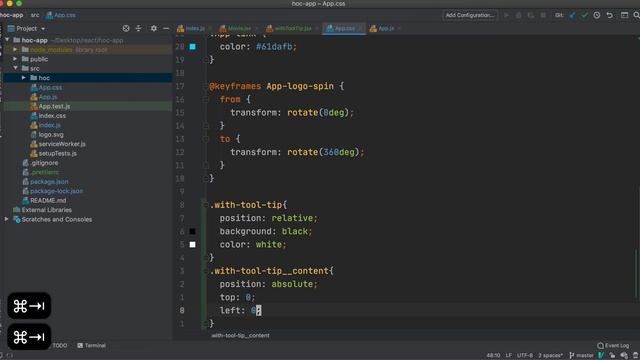Screen dimensions: 640x360
Task: Click the white color swatch in gutter
Action: tap(192, 244)
